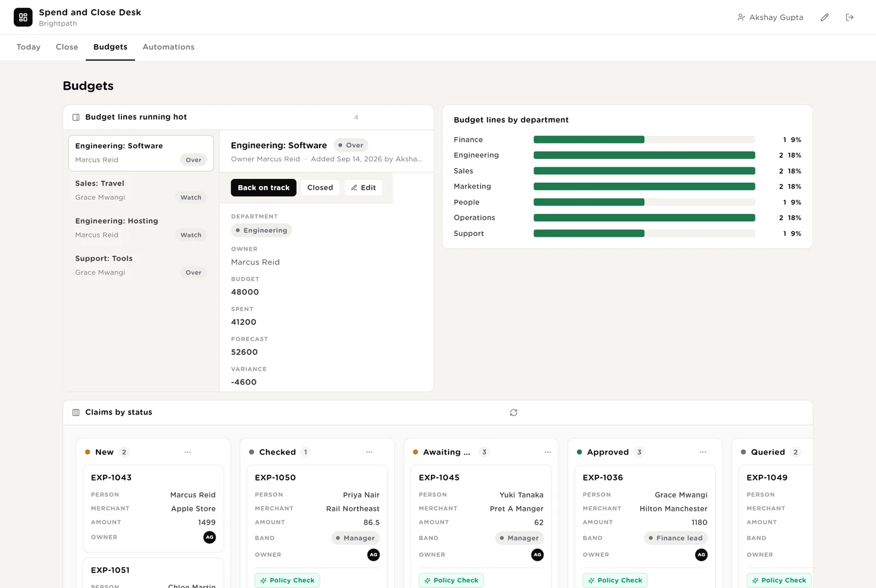This screenshot has height=588, width=876.
Task: Click the AG owner avatar on EXP-1050
Action: [x=373, y=555]
